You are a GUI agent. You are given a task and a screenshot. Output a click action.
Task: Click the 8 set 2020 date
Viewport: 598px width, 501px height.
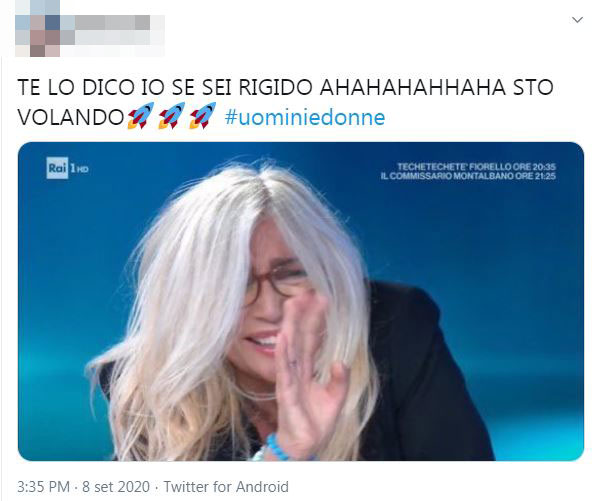coord(116,487)
